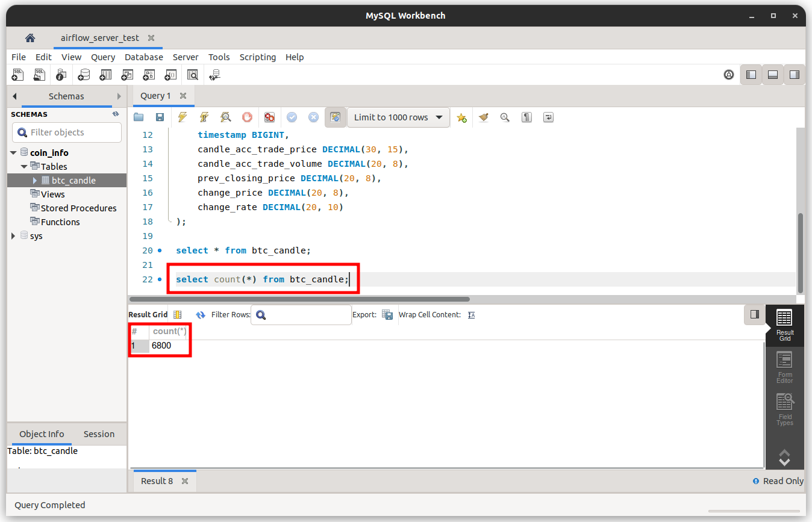This screenshot has width=812, height=522.
Task: Open Limit to 1000 rows dropdown
Action: (x=398, y=117)
